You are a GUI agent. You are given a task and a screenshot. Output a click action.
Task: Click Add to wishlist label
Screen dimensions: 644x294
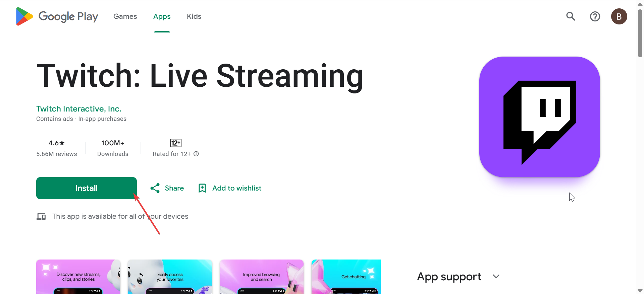[237, 188]
